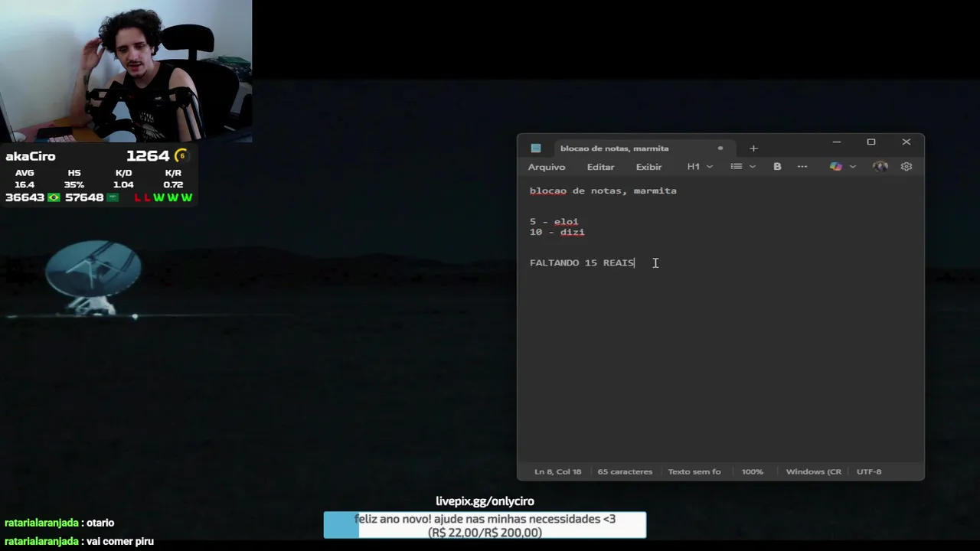Image resolution: width=980 pixels, height=551 pixels.
Task: Click the '5 - eloi' line
Action: [x=554, y=222]
